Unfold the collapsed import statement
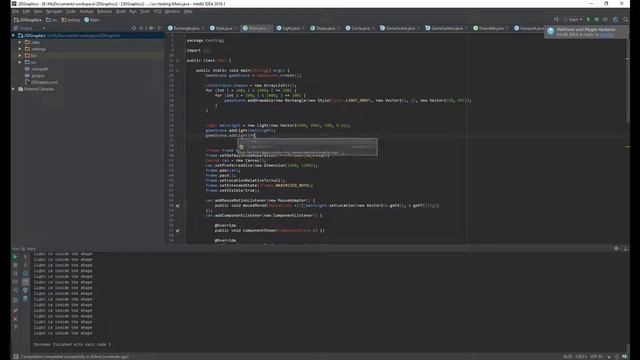Image resolution: width=640 pixels, height=360 pixels. 207,50
